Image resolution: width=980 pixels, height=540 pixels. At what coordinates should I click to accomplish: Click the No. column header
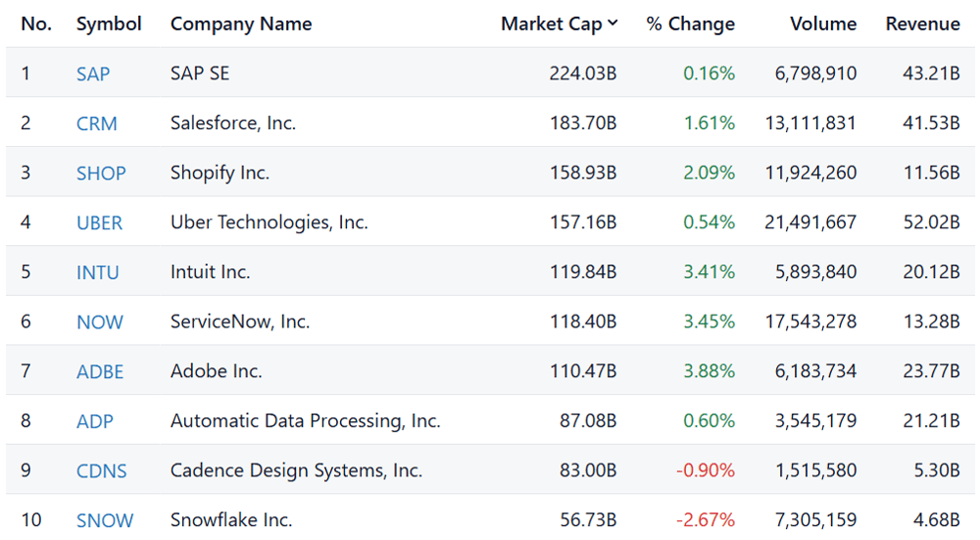pos(36,24)
